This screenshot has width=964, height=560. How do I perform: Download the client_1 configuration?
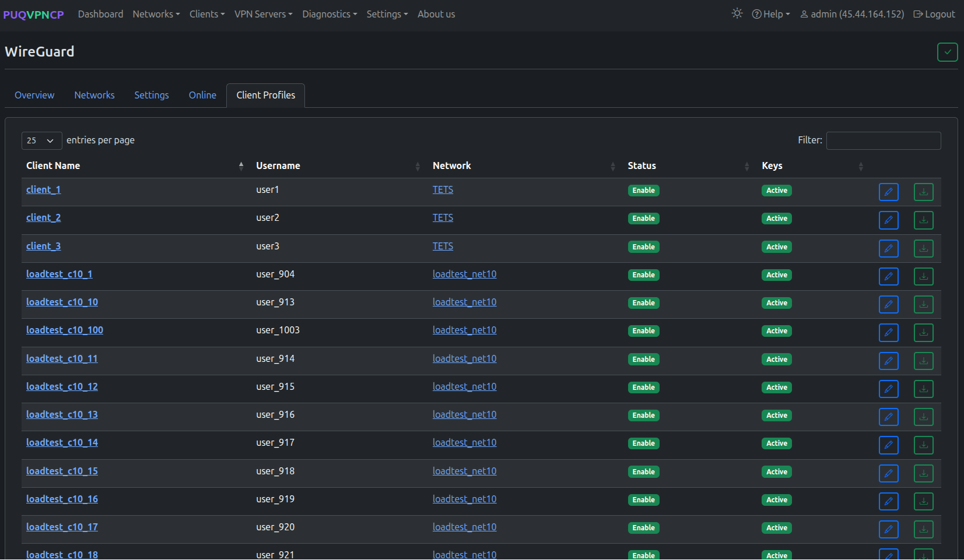[924, 192]
